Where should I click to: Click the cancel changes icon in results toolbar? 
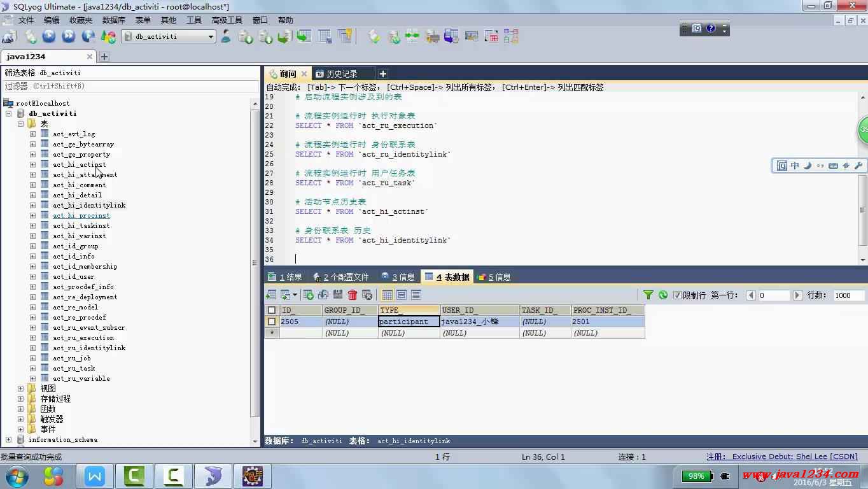pyautogui.click(x=367, y=295)
